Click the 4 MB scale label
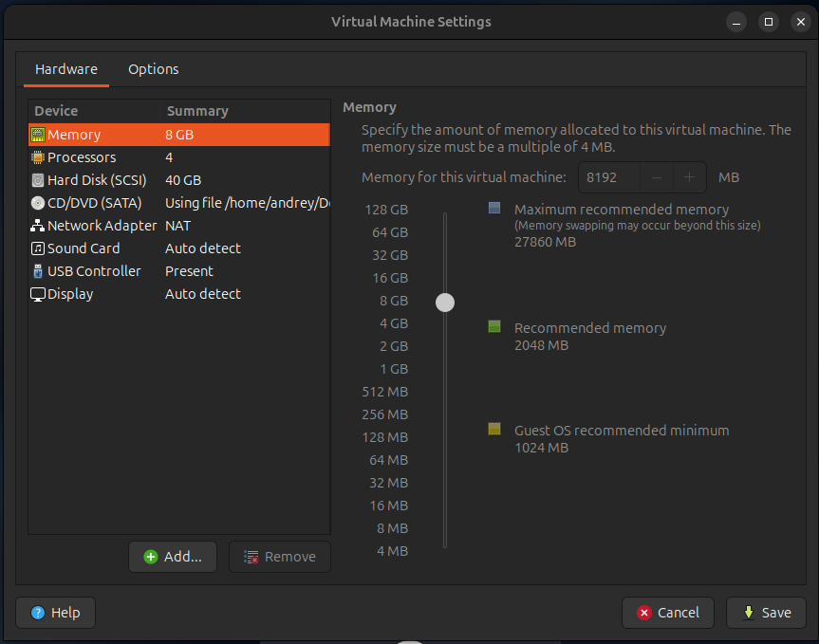This screenshot has width=819, height=644. click(x=392, y=552)
